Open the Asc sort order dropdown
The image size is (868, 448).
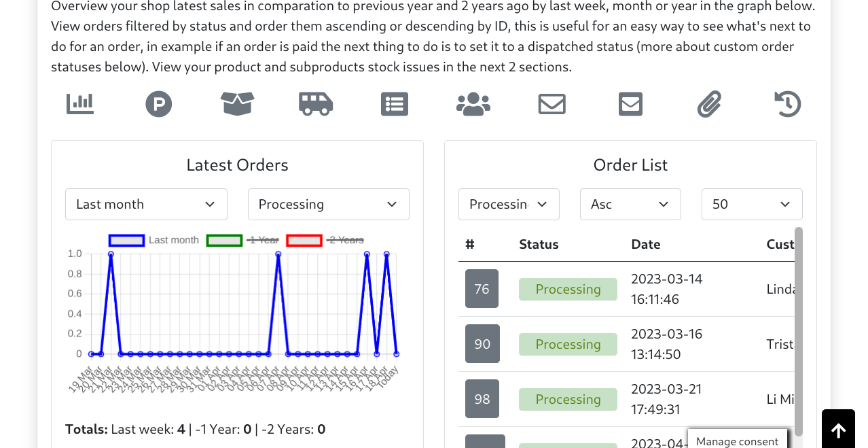630,204
